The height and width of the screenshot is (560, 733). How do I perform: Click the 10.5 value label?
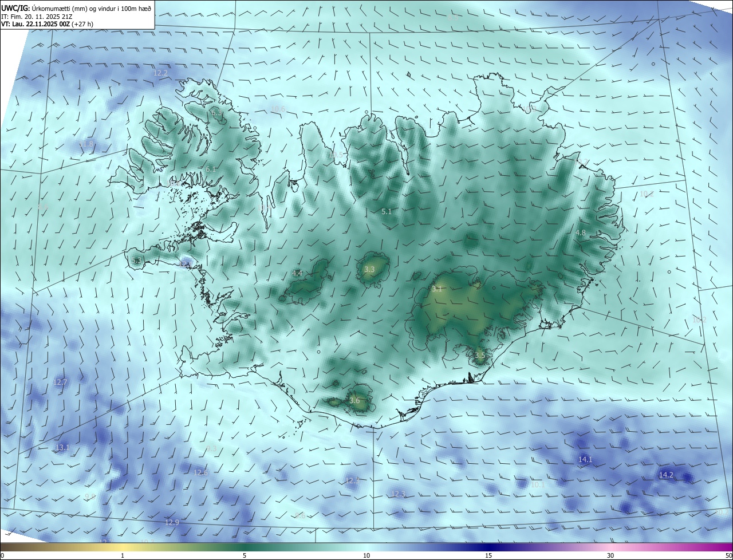tap(336, 155)
